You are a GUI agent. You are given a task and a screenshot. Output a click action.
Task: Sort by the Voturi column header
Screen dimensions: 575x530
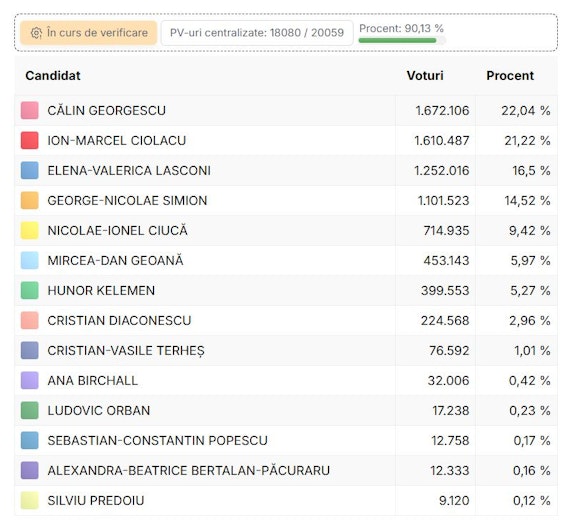point(425,76)
